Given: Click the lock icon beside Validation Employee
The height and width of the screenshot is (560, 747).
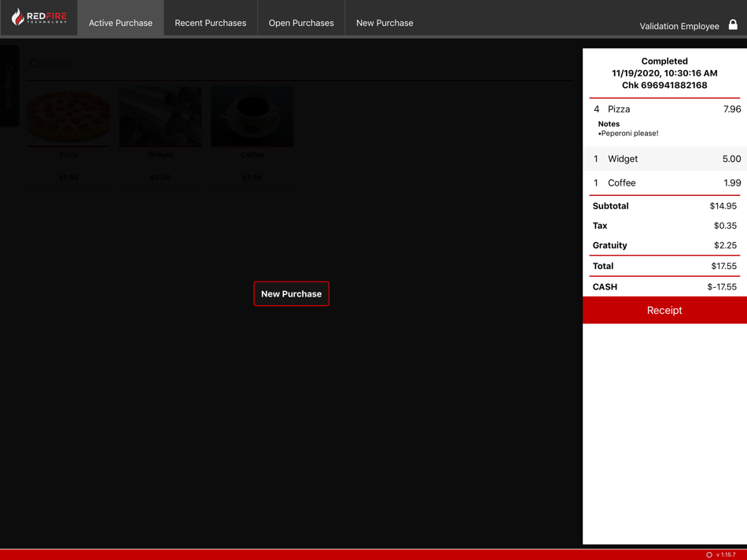Looking at the screenshot, I should 733,24.
